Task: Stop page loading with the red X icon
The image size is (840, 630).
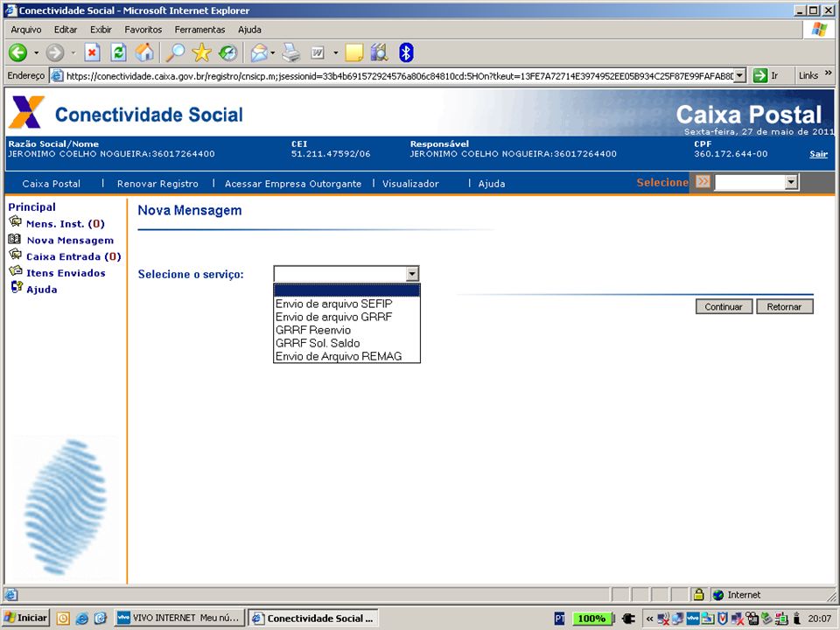Action: click(x=92, y=52)
